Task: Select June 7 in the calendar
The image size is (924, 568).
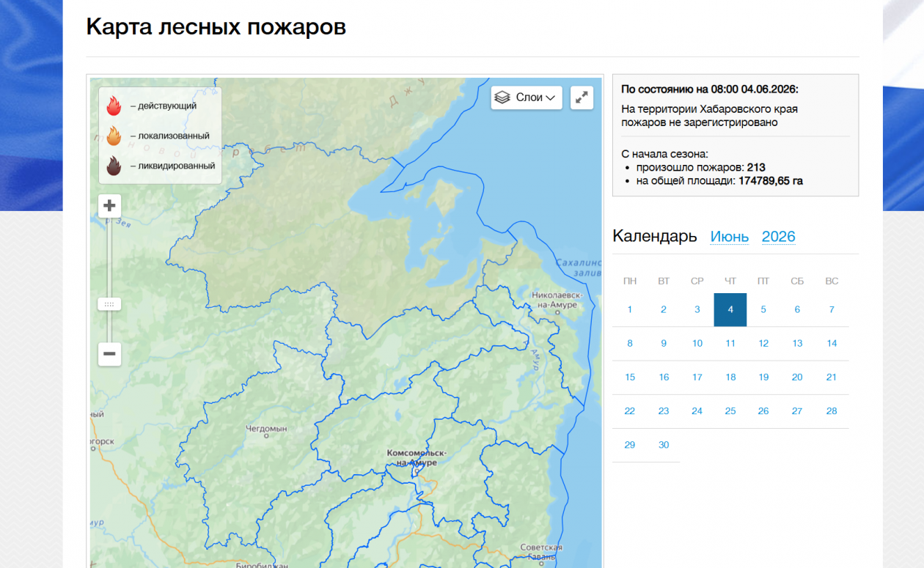Action: (x=832, y=309)
